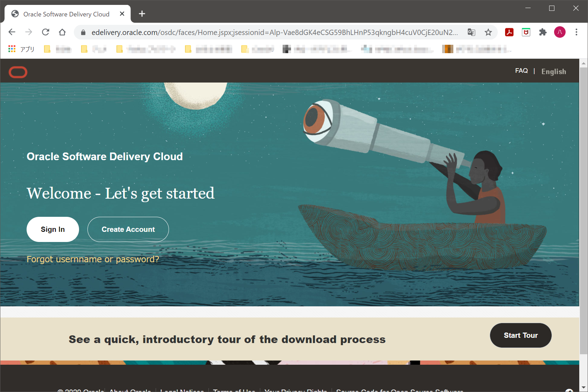Open a new browser tab
Viewport: 588px width, 392px height.
pos(142,14)
